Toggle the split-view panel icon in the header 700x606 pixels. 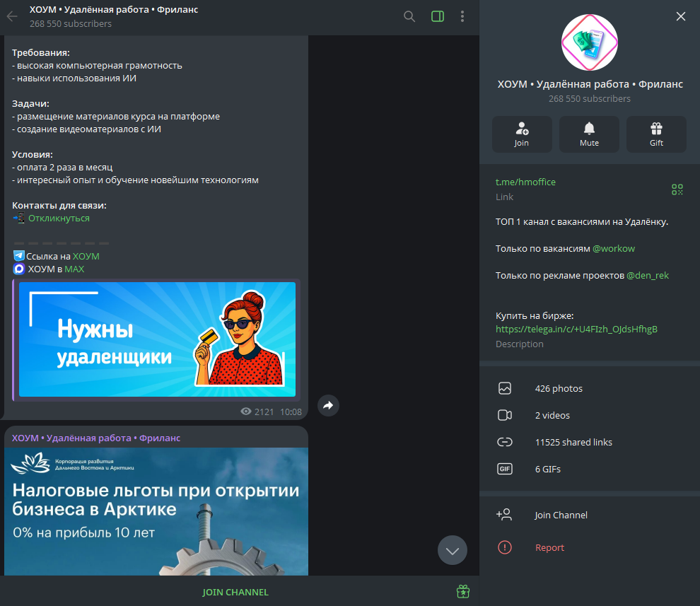pyautogui.click(x=437, y=16)
